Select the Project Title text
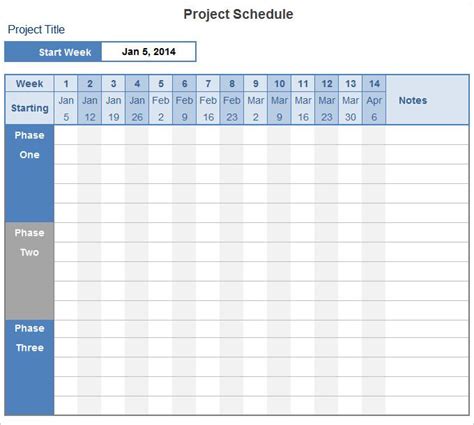Viewport: 474px width, 425px height. point(36,30)
